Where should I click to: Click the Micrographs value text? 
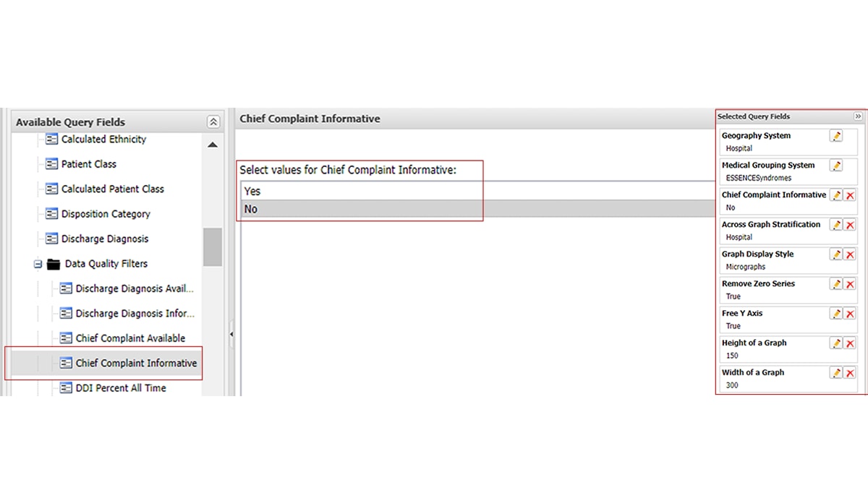(x=746, y=267)
